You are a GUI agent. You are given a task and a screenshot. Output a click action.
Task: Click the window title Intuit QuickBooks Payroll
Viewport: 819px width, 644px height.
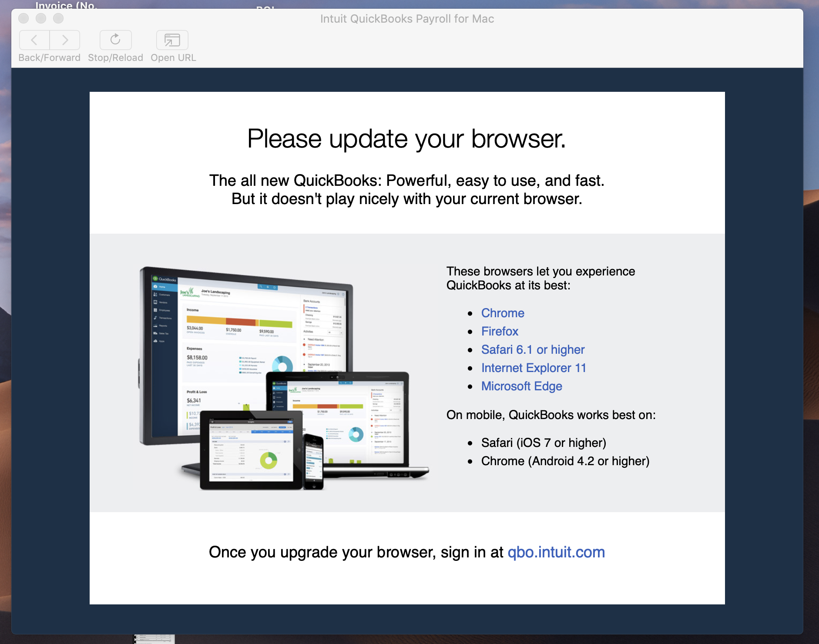pos(406,19)
